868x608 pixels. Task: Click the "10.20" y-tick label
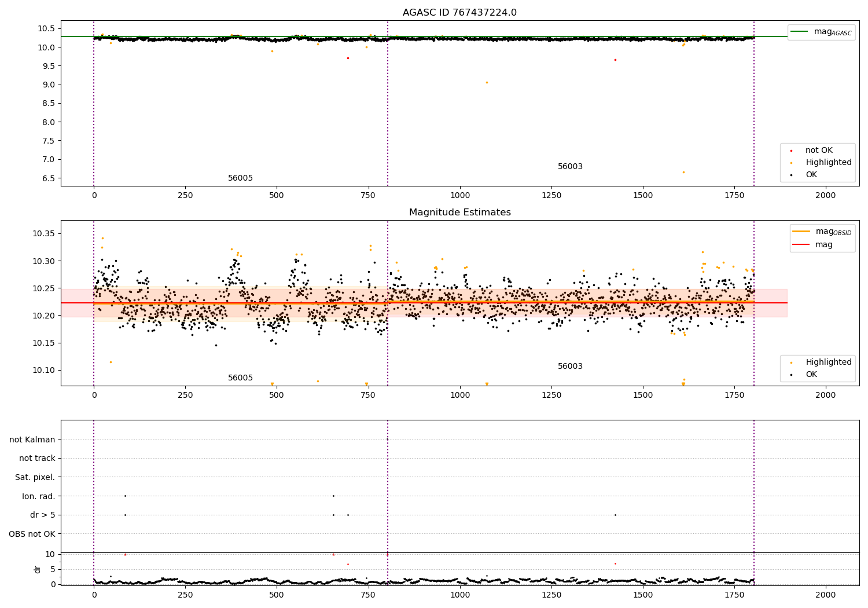(x=44, y=316)
